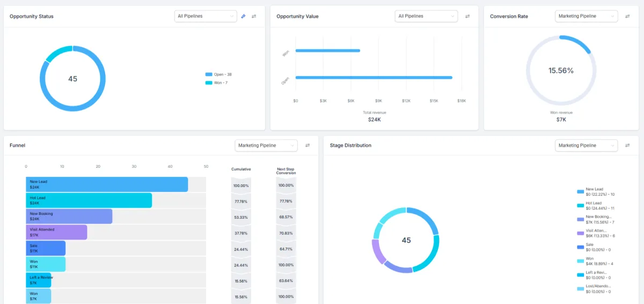Click the $18K axis label
Image resolution: width=644 pixels, height=304 pixels.
462,101
